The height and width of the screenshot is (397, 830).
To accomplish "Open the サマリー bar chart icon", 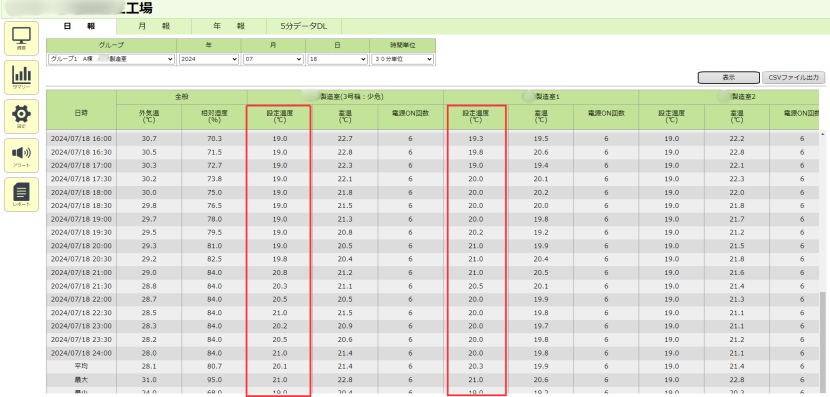I will [x=21, y=77].
